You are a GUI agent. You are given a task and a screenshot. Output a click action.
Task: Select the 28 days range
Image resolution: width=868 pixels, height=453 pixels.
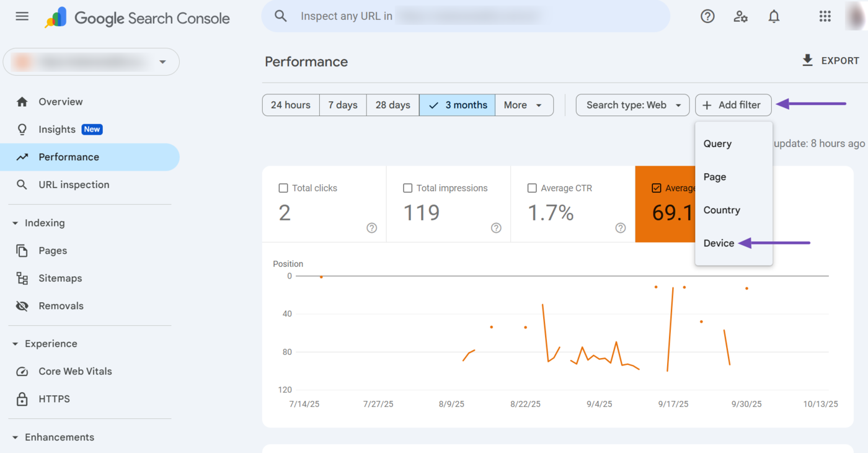click(392, 105)
